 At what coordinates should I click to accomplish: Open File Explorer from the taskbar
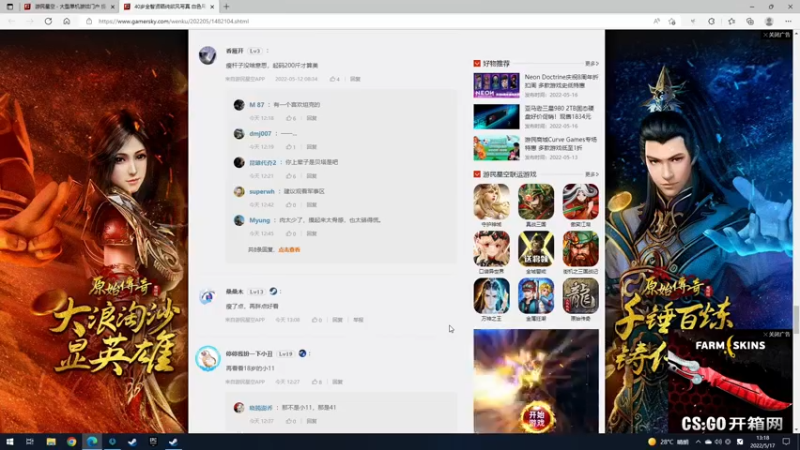point(51,442)
